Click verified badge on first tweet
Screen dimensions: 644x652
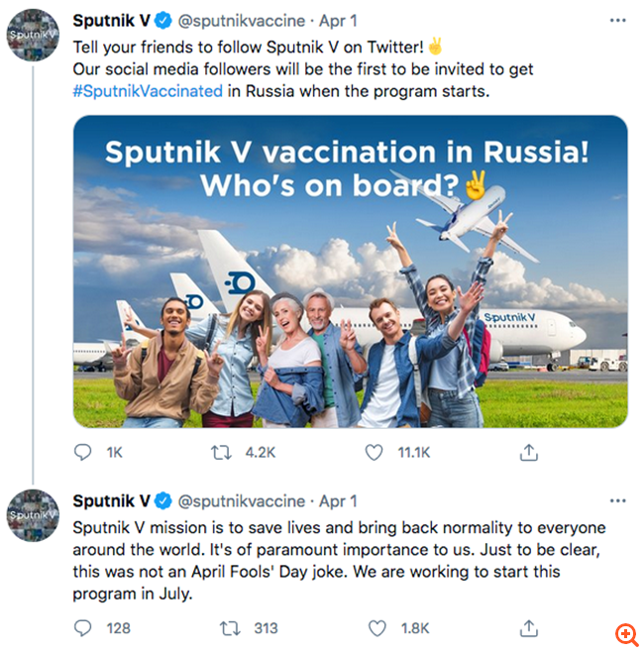pos(163,21)
